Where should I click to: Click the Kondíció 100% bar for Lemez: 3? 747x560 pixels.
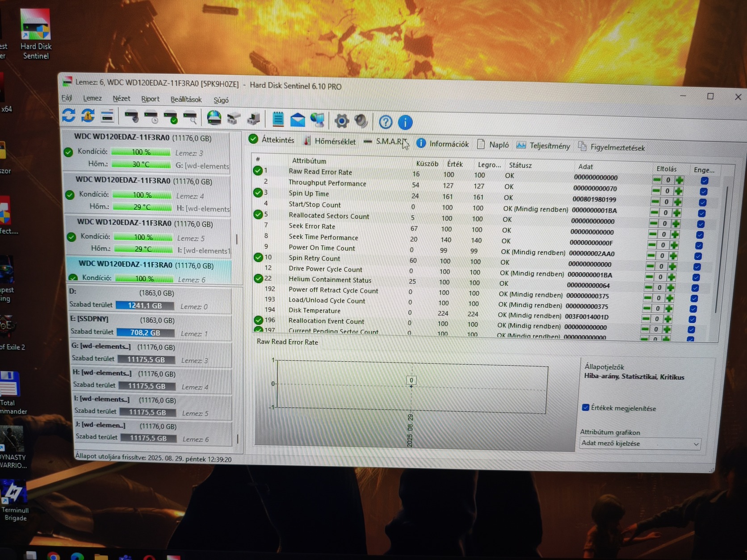pyautogui.click(x=141, y=152)
